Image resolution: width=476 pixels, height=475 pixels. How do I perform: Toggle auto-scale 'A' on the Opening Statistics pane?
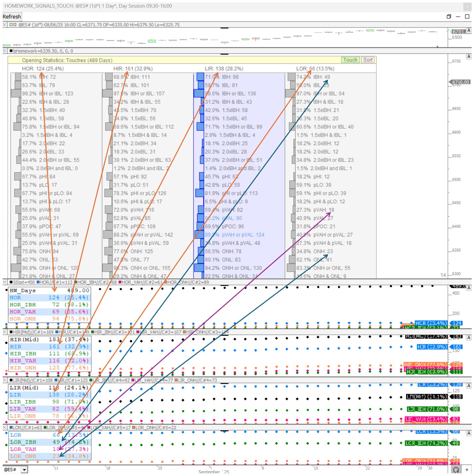click(x=469, y=56)
